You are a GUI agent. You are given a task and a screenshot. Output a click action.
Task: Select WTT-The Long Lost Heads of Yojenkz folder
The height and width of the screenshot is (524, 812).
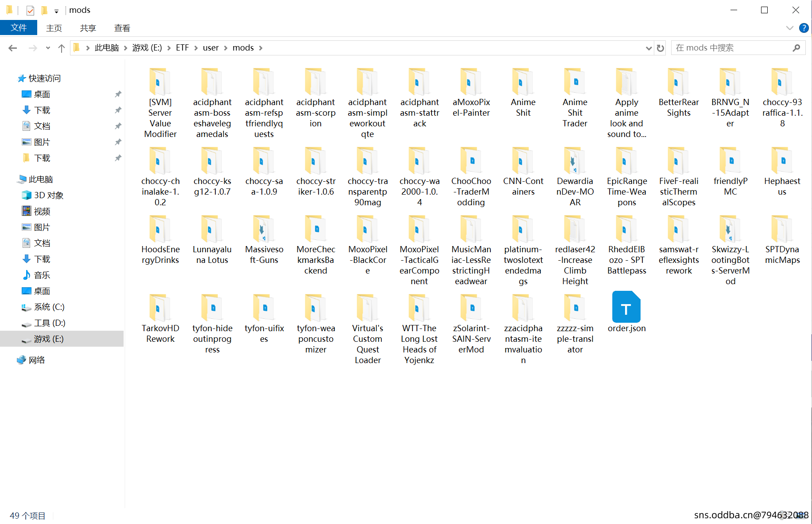420,329
